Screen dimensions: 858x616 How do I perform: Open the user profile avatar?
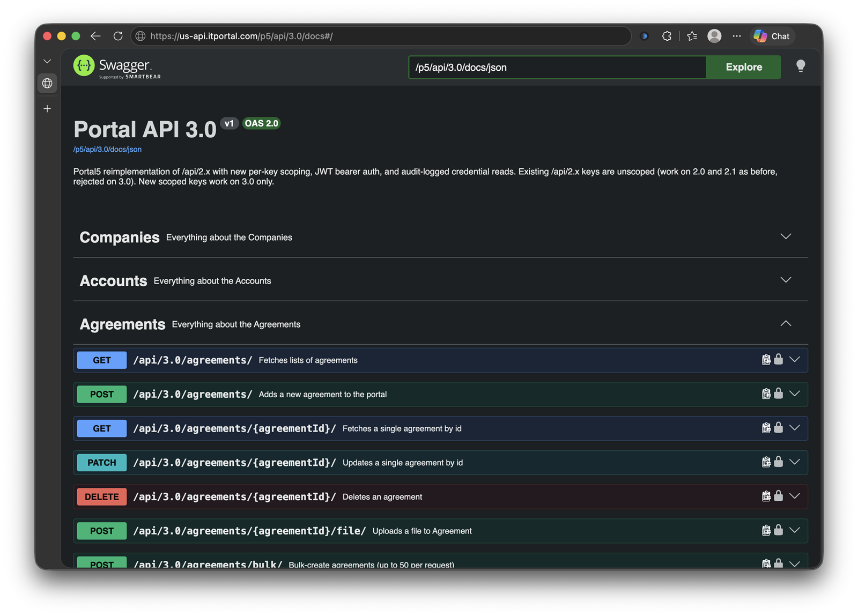(714, 36)
